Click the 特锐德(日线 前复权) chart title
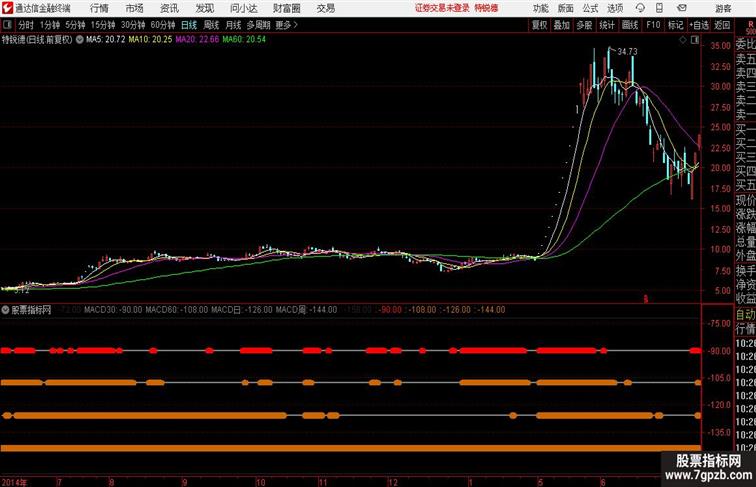 tap(37, 40)
